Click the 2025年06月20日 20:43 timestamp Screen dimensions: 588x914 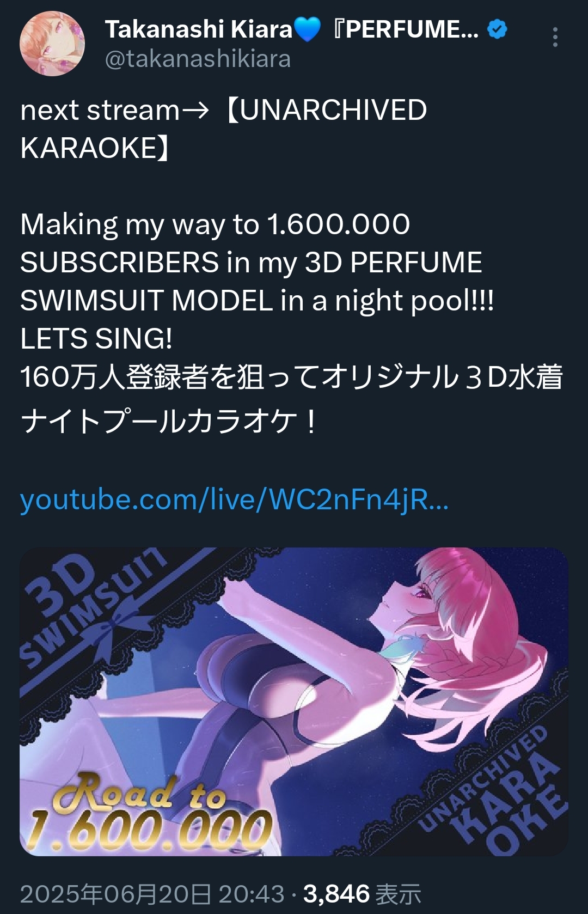[x=152, y=894]
